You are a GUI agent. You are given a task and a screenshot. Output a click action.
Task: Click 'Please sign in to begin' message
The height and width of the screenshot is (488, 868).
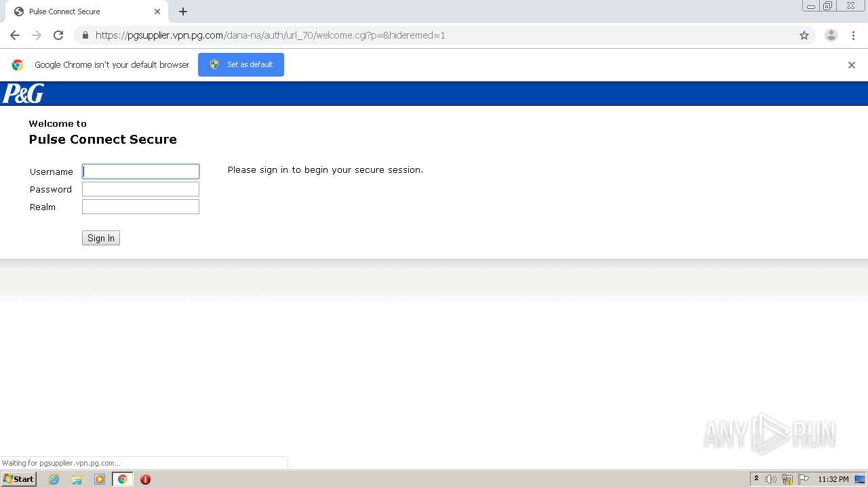point(325,170)
